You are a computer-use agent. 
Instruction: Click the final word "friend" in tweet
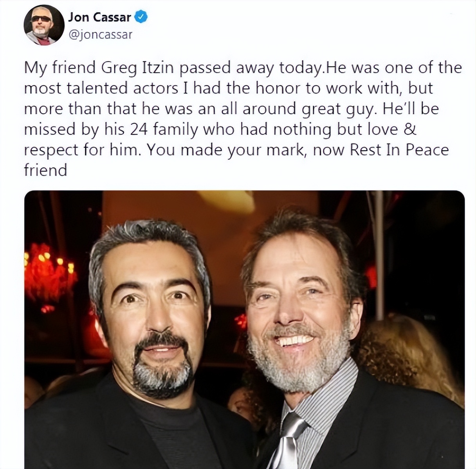45,170
